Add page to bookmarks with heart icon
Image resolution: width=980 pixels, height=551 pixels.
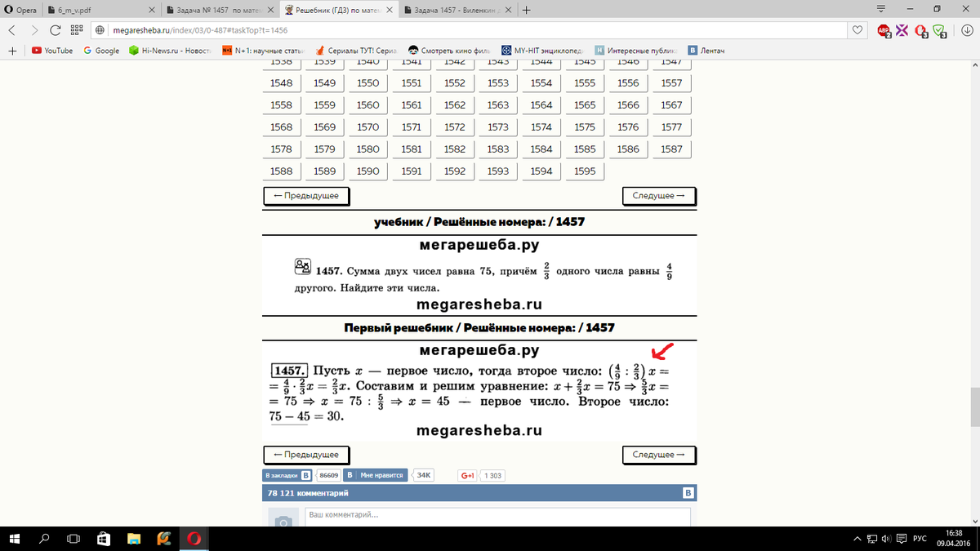tap(857, 30)
